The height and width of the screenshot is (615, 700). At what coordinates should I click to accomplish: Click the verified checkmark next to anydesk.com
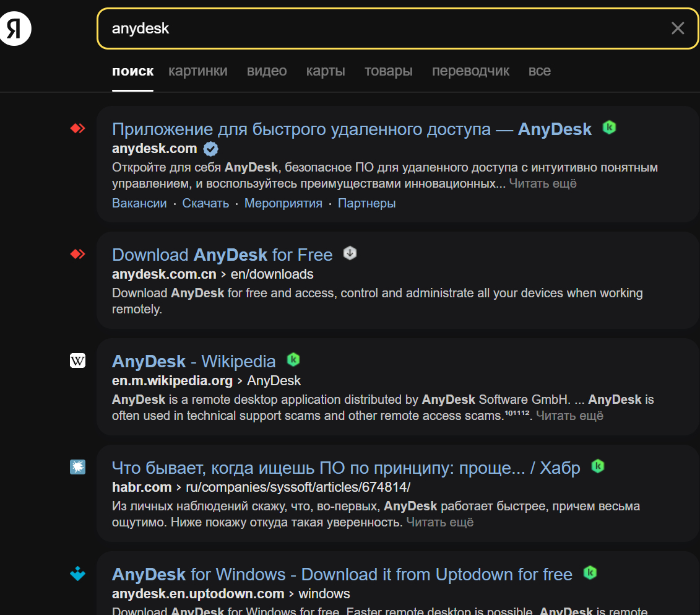tap(210, 149)
